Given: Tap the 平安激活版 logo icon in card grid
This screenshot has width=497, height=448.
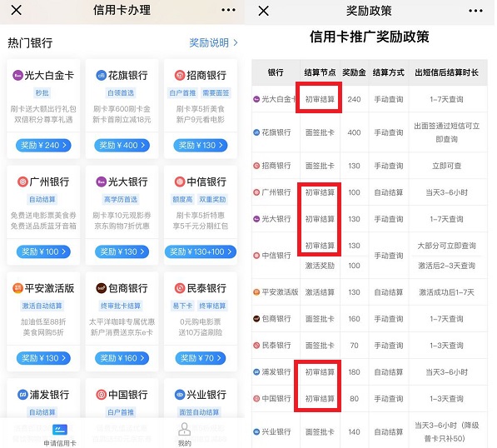Looking at the screenshot, I should coord(17,288).
